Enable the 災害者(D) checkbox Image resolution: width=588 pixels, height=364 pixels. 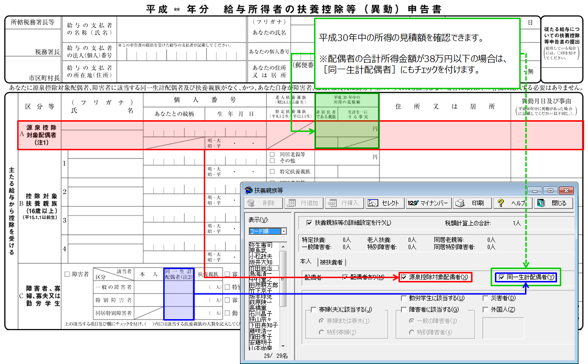point(499,298)
